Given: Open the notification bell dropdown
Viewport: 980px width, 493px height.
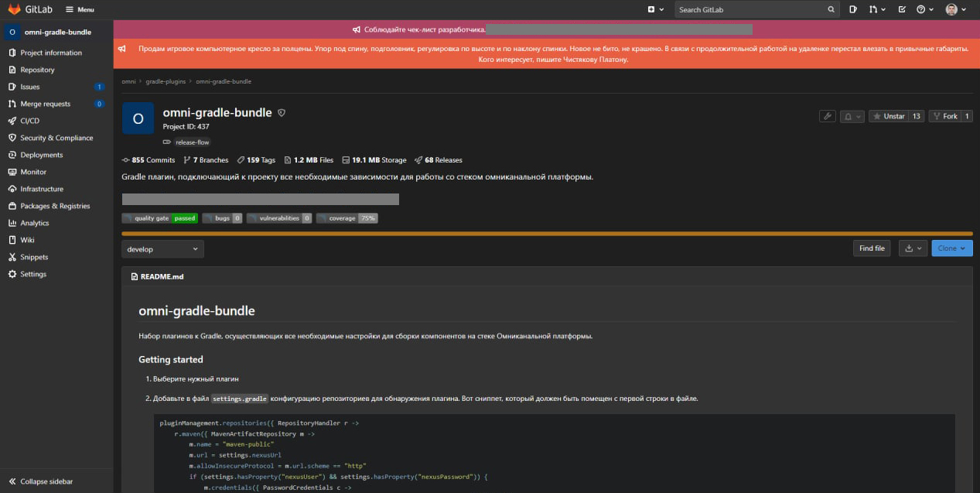Looking at the screenshot, I should 852,116.
